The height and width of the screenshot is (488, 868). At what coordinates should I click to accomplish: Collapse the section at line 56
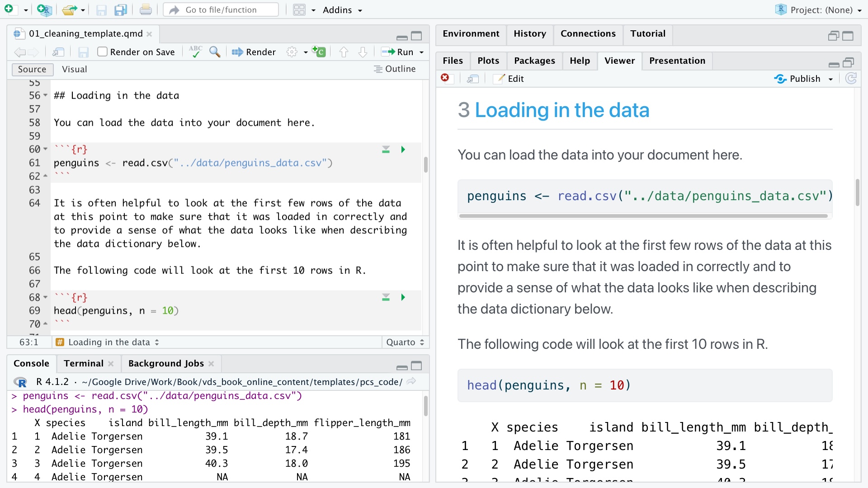coord(45,95)
